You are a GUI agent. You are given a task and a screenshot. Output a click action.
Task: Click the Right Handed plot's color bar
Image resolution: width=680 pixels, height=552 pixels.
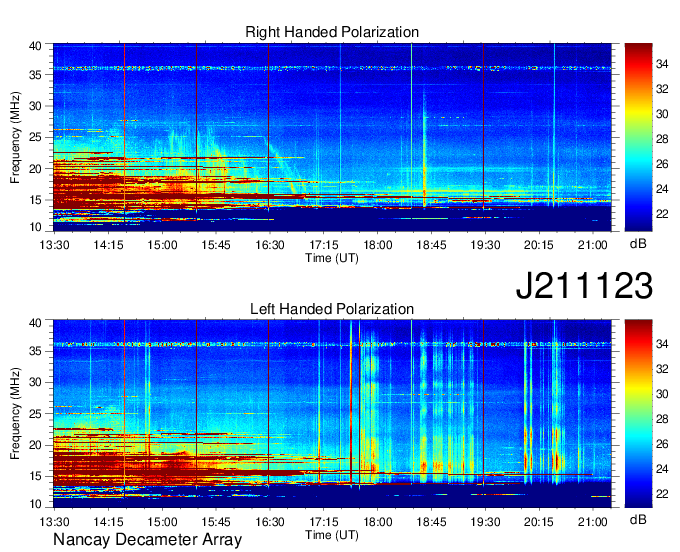coord(638,137)
